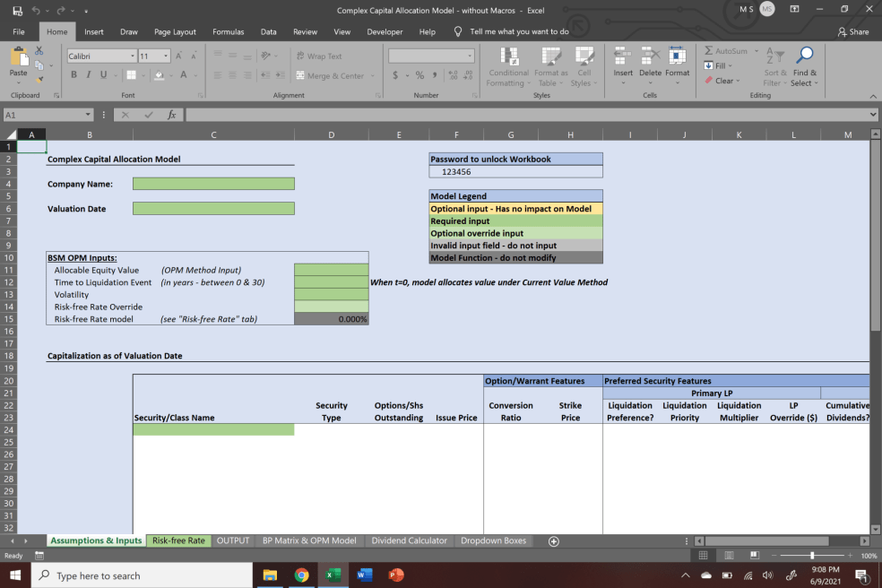Toggle Italic formatting
This screenshot has width=882, height=588.
89,75
